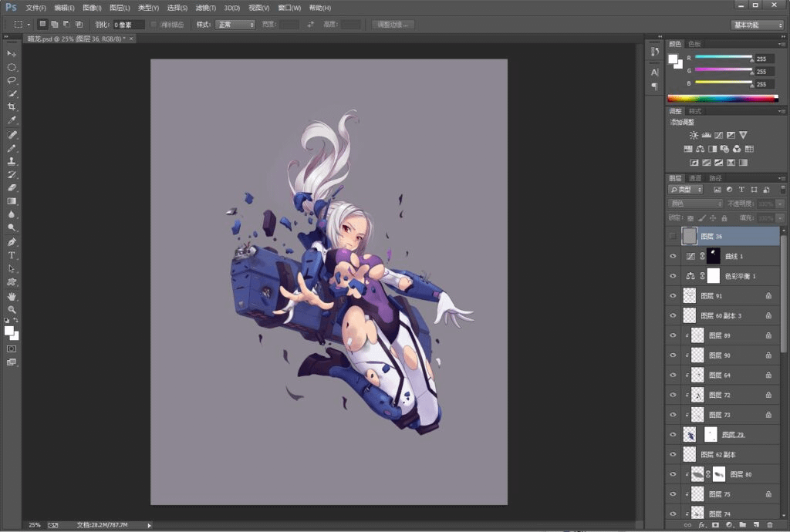Click the new selection mode button
The width and height of the screenshot is (790, 532).
click(43, 24)
